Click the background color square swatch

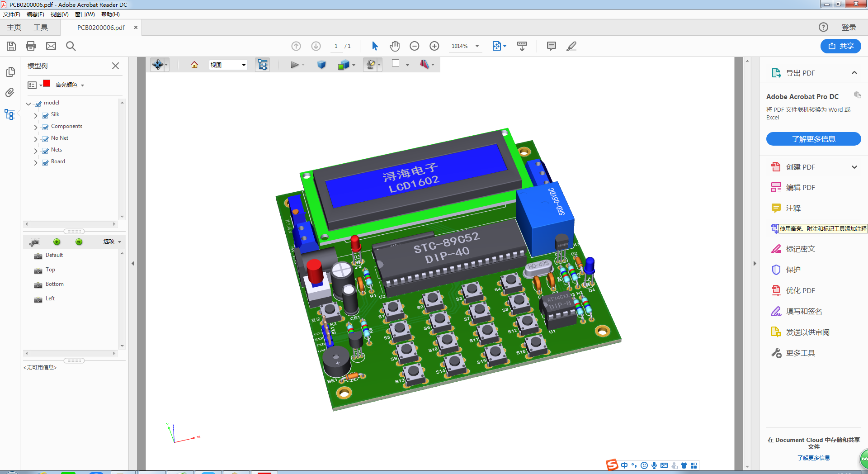tap(396, 63)
